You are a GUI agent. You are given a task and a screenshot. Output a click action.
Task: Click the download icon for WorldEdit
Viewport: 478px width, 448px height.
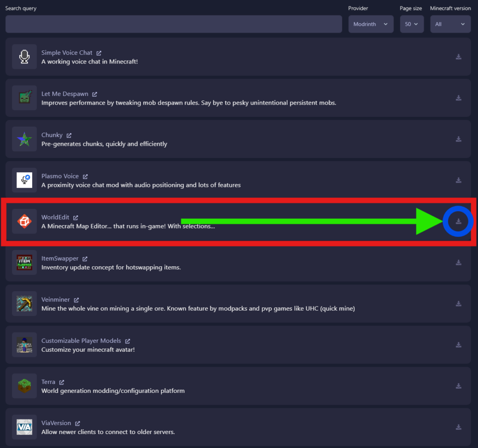click(x=458, y=221)
